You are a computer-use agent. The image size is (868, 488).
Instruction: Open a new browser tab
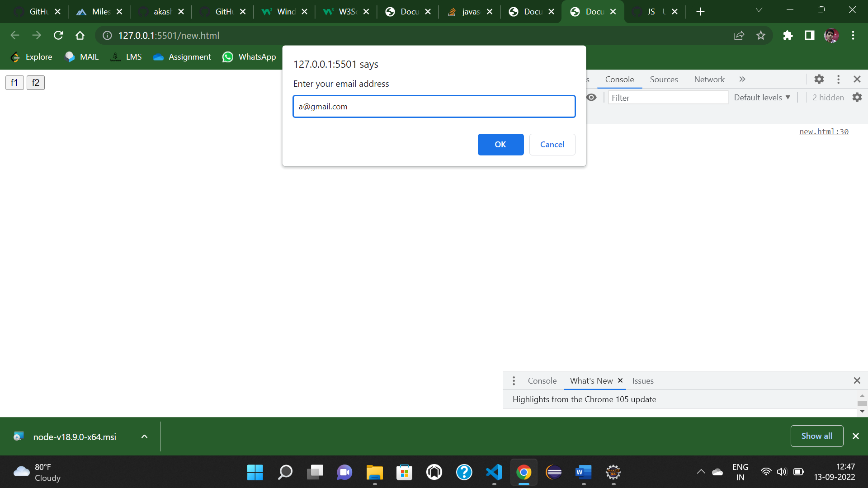(x=700, y=12)
